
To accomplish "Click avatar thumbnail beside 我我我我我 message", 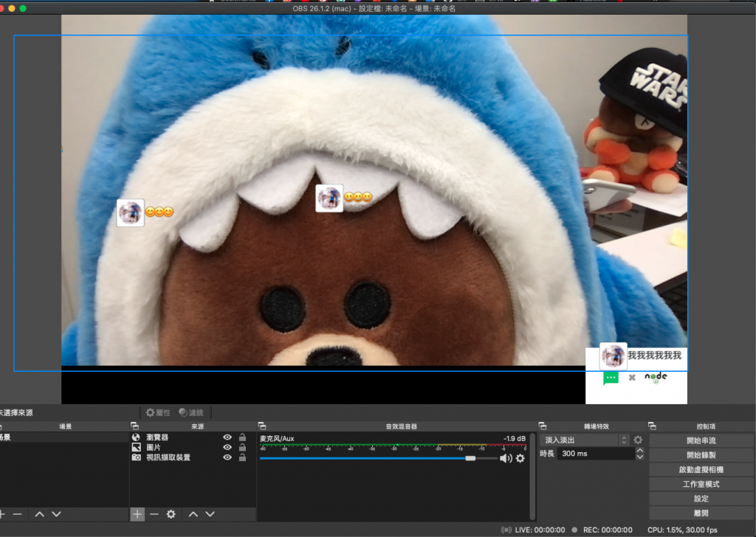I will coord(614,357).
